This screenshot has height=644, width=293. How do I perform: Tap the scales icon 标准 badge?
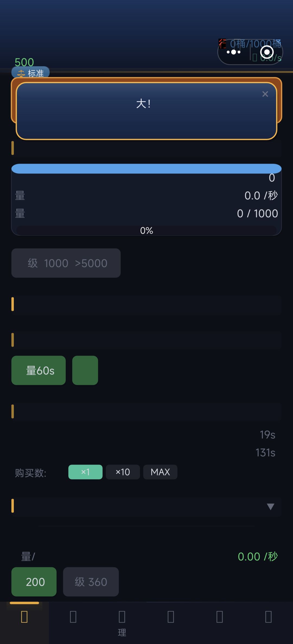tap(30, 73)
